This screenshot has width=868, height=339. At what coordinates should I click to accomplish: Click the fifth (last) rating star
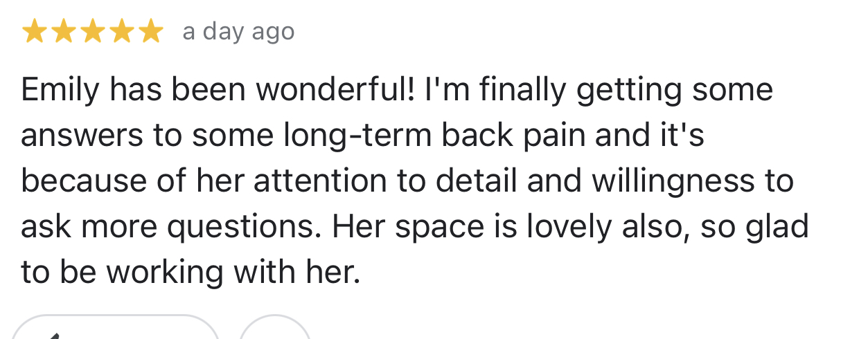150,32
